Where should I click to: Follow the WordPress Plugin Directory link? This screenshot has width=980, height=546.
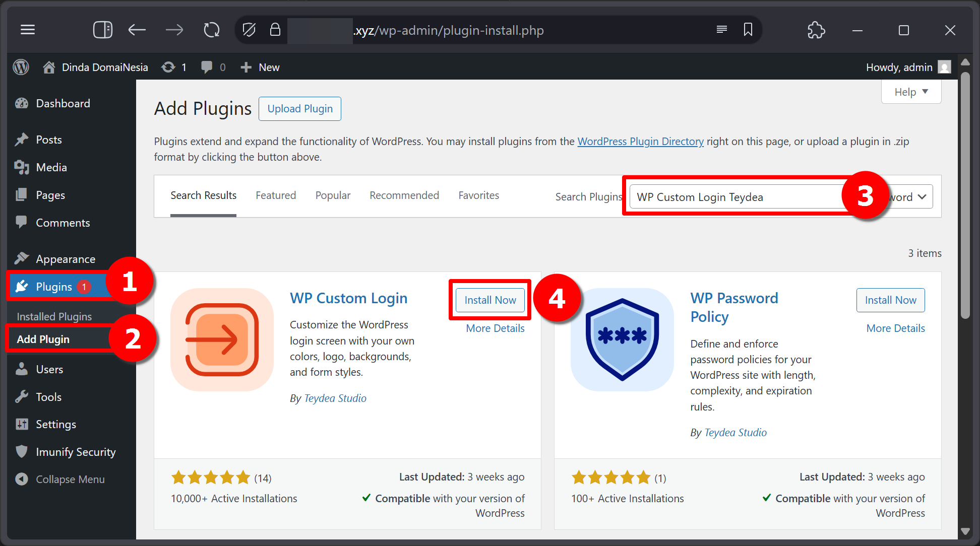(640, 141)
